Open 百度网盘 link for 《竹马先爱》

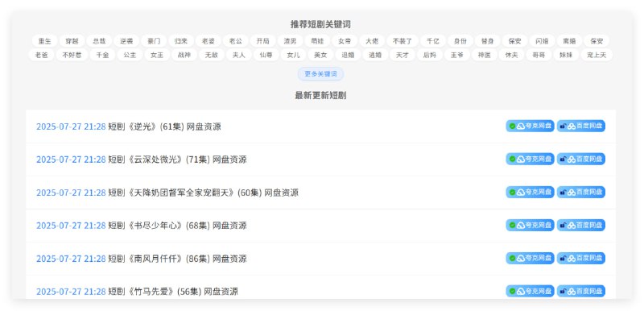[x=580, y=292]
